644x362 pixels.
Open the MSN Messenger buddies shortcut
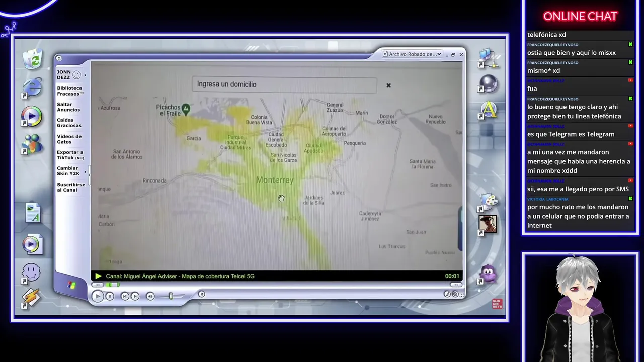(x=31, y=144)
